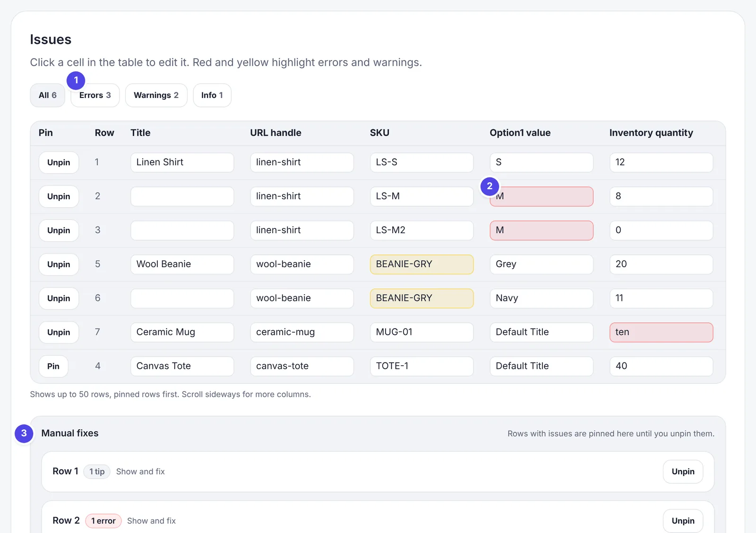Fix the red 'ten' inventory quantity
Image resolution: width=756 pixels, height=533 pixels.
point(661,332)
